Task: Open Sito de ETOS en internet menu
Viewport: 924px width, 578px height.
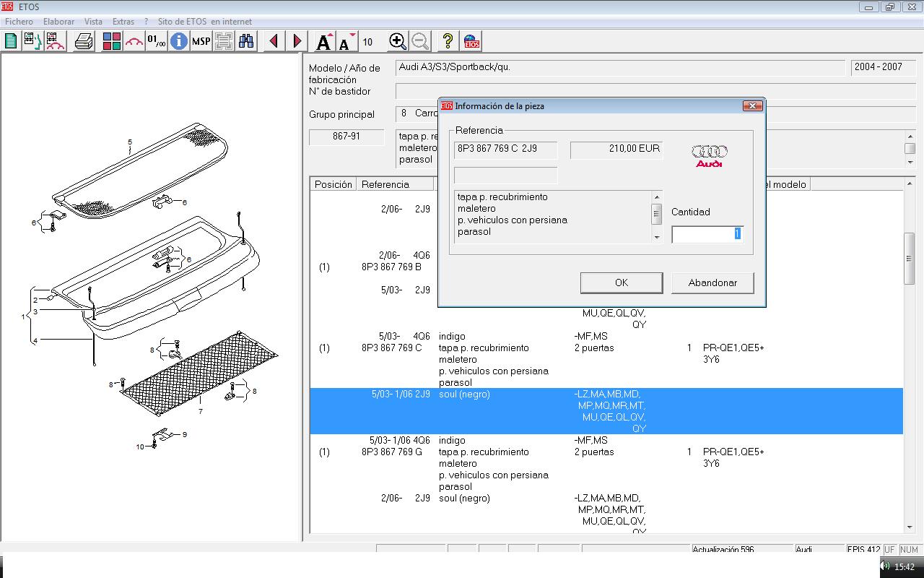Action: (205, 22)
